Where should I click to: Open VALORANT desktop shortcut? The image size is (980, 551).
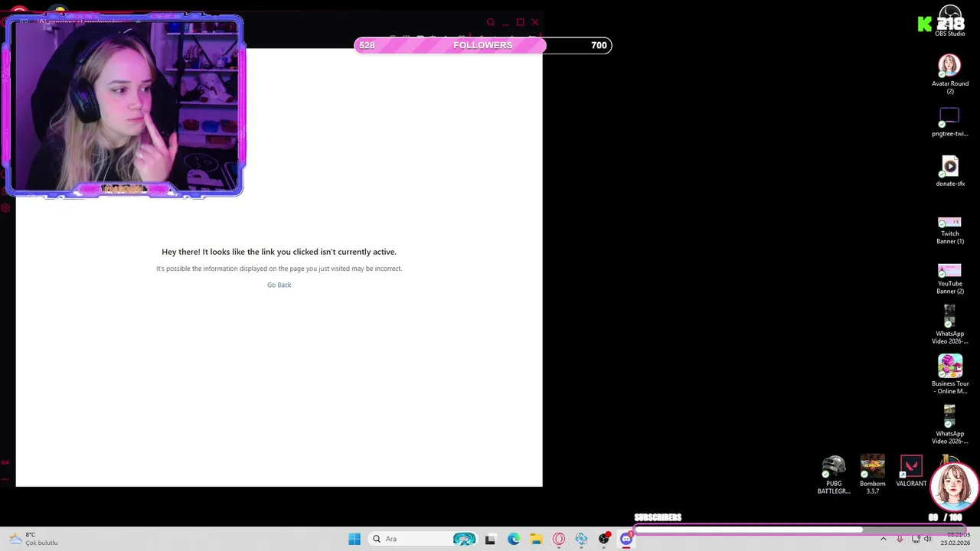click(911, 471)
